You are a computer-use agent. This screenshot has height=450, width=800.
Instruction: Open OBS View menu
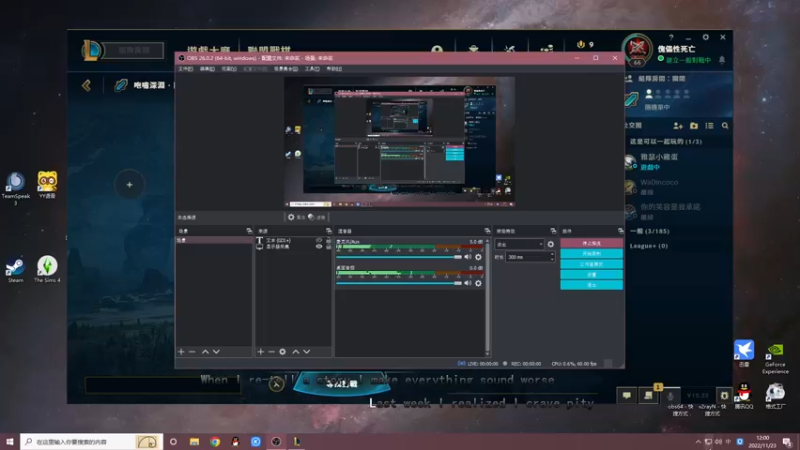[229, 69]
